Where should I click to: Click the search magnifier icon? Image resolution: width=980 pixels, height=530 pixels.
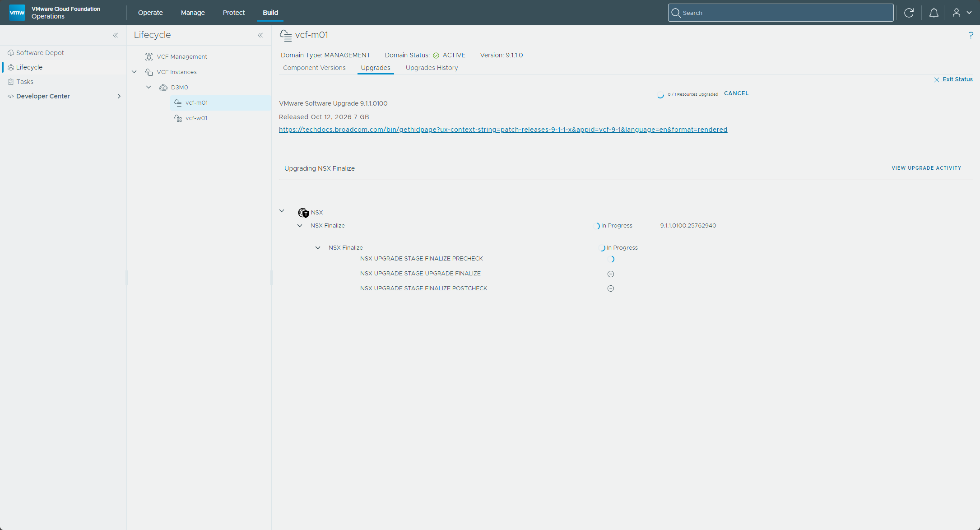(x=676, y=13)
